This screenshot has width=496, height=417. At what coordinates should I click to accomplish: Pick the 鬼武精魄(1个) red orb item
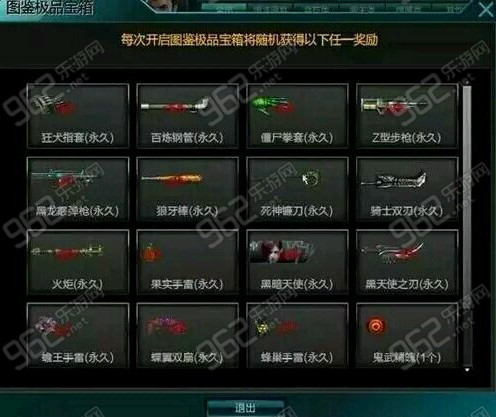click(407, 335)
